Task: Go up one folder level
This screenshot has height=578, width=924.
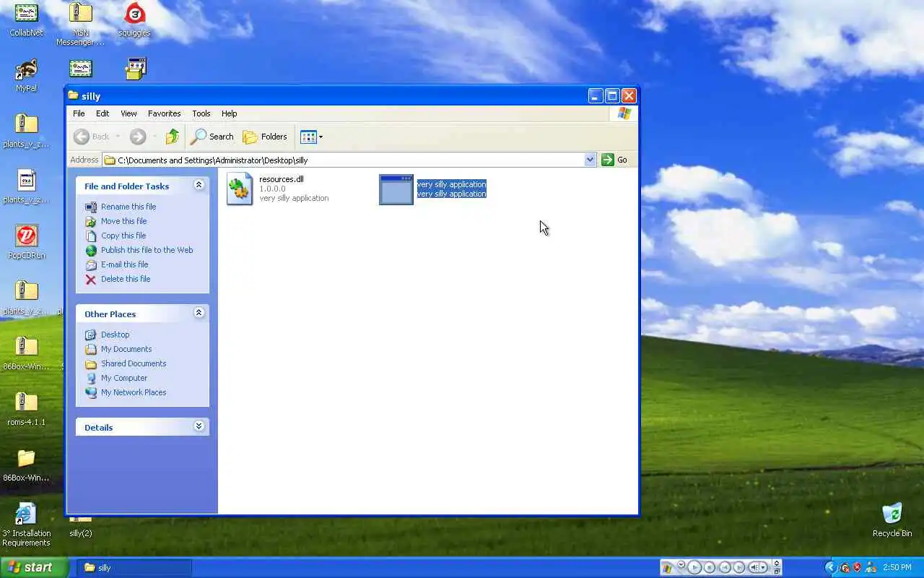Action: click(x=172, y=137)
